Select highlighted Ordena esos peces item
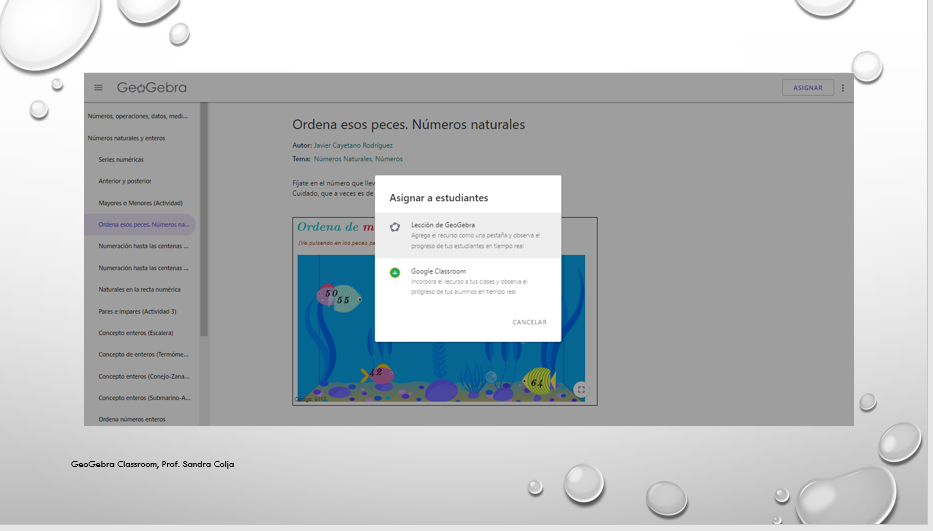933x531 pixels. click(x=140, y=224)
